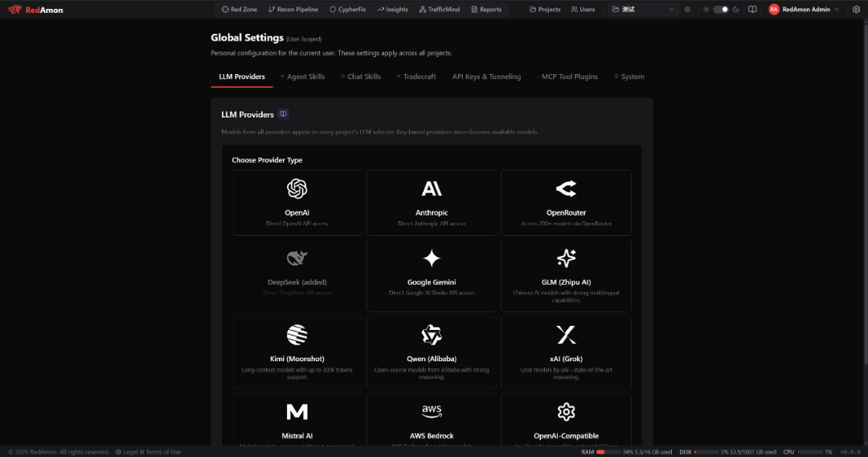Click "Access 200+ models via OpenRouter" text
The height and width of the screenshot is (457, 868).
tap(566, 224)
